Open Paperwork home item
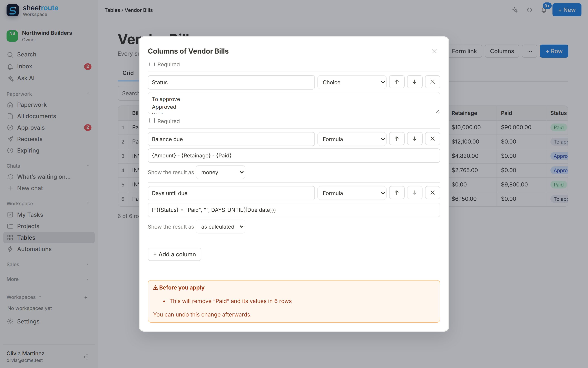Viewport: 588px width, 368px height. pyautogui.click(x=49, y=105)
